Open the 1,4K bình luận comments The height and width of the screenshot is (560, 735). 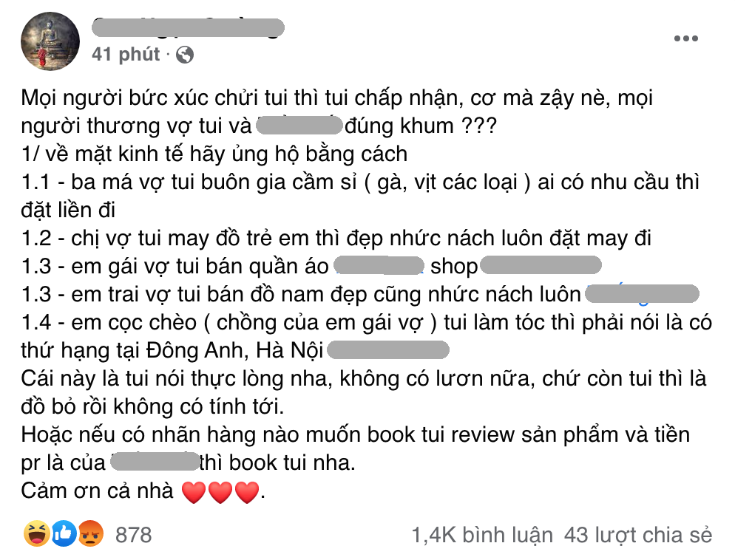[482, 535]
